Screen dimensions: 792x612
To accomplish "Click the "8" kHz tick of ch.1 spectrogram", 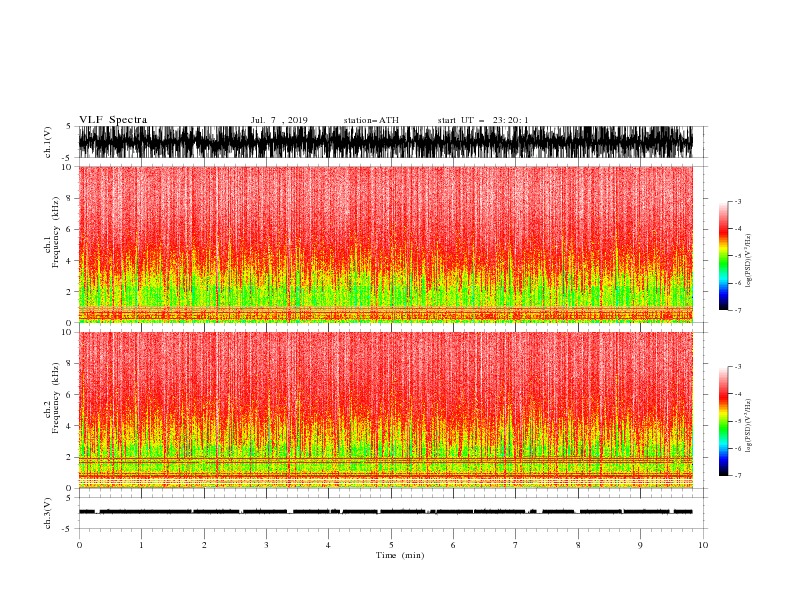I will (69, 198).
